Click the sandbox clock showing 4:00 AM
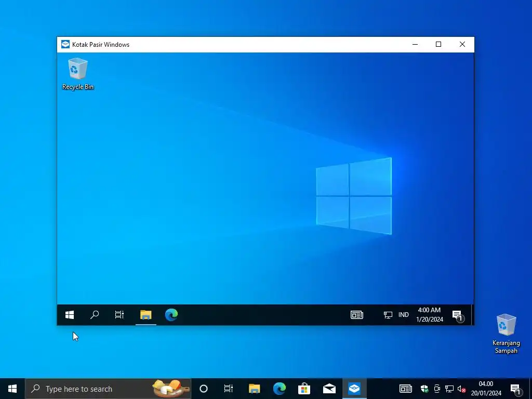The image size is (532, 399). click(x=430, y=315)
